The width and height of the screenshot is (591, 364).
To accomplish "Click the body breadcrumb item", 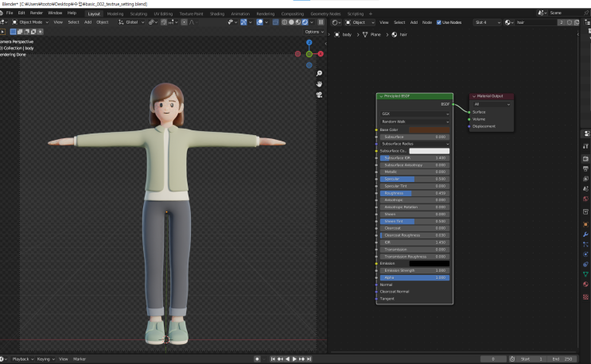I will (x=343, y=35).
